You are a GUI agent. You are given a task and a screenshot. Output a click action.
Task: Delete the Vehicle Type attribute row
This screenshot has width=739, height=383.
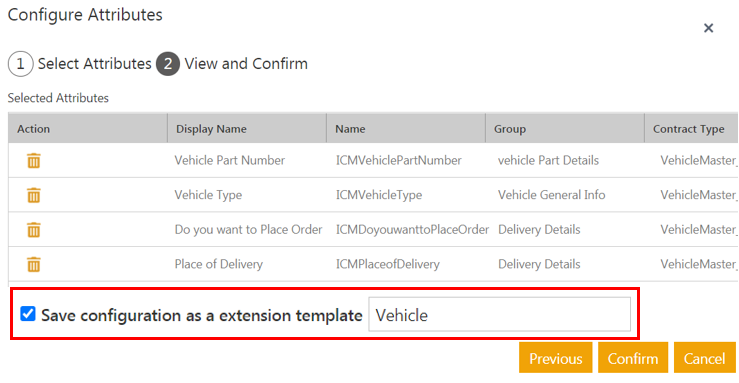pos(33,195)
